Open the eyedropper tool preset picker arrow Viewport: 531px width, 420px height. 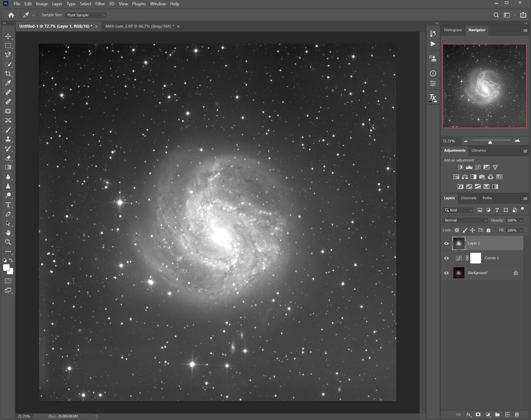[33, 15]
